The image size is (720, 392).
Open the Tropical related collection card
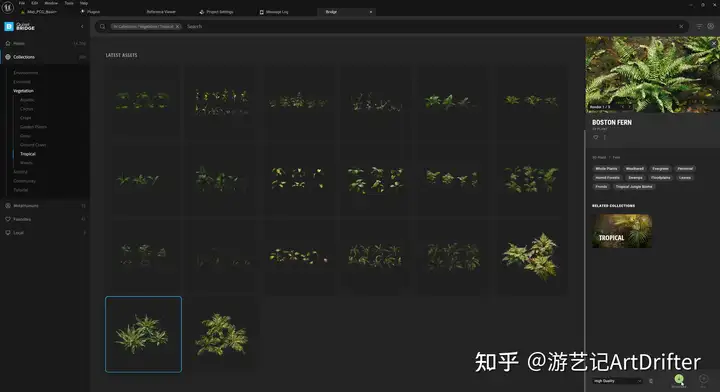coord(622,231)
